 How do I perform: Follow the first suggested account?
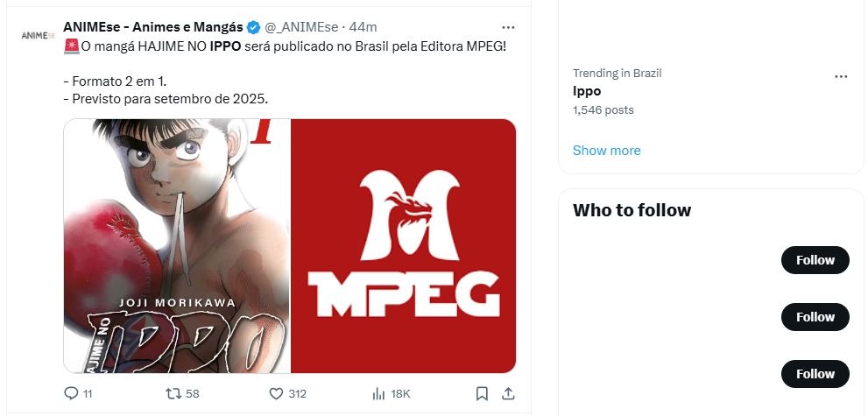click(815, 260)
